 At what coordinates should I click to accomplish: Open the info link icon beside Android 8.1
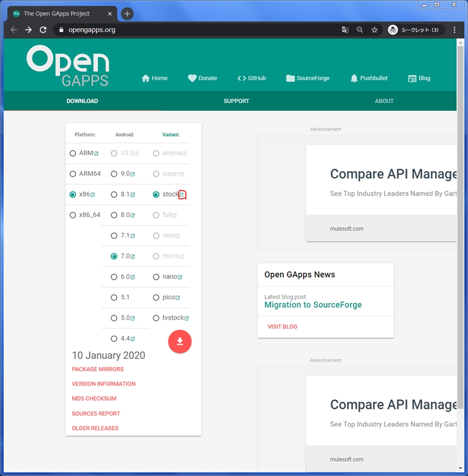tap(132, 195)
